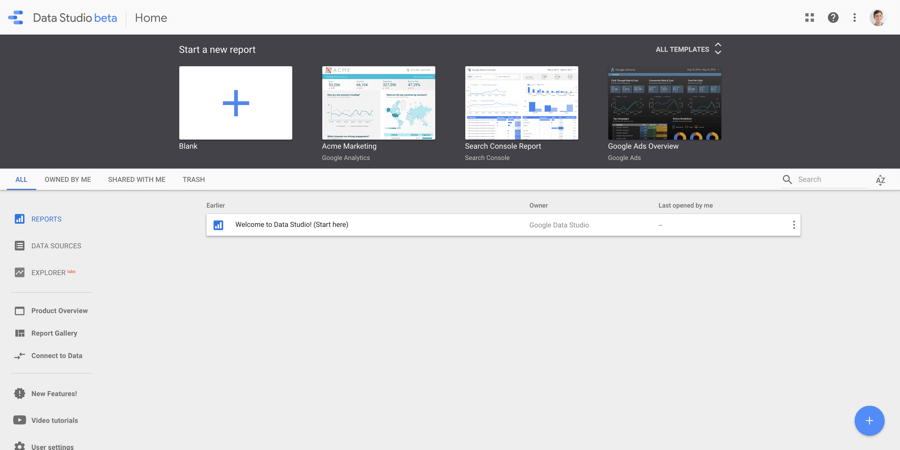Click the DATA SOURCES list icon

pos(20,246)
